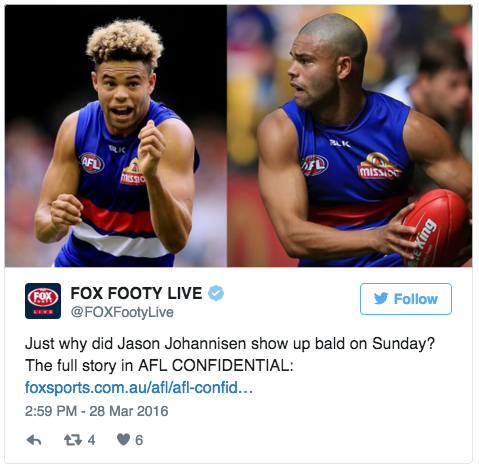Like the tweet with the heart icon
The width and height of the screenshot is (479, 467).
tap(123, 440)
